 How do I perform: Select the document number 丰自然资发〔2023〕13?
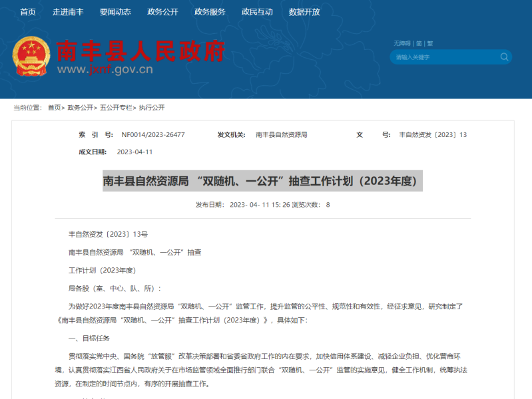pyautogui.click(x=433, y=135)
